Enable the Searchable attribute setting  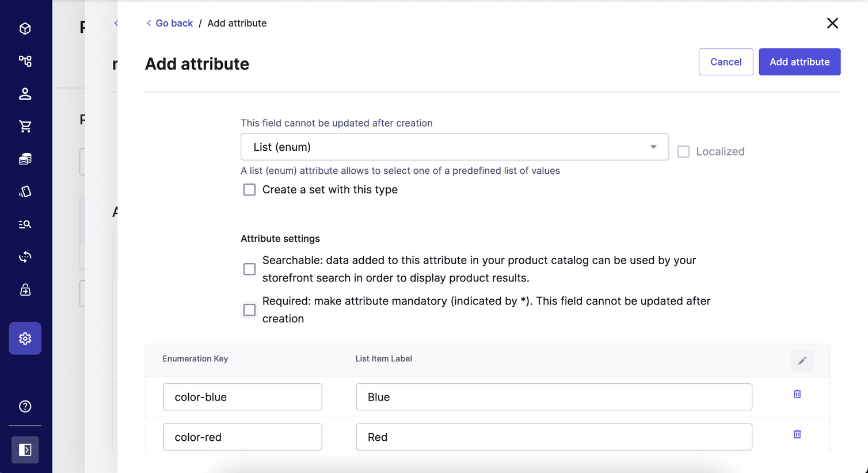click(x=249, y=269)
